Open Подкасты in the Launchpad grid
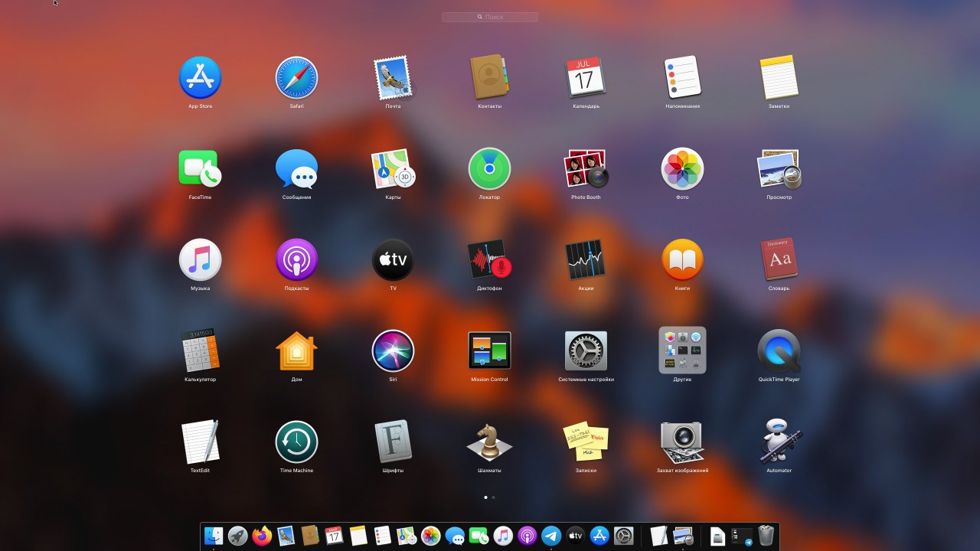This screenshot has width=980, height=551. [x=296, y=260]
